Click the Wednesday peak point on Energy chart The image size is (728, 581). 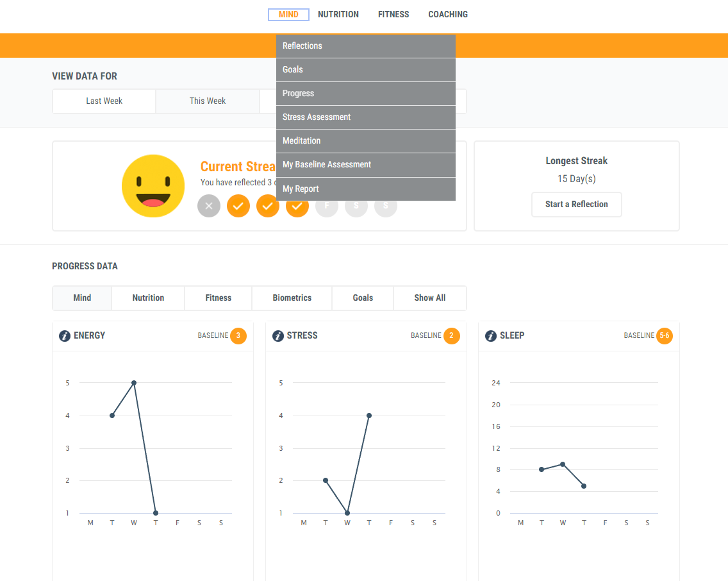[x=134, y=383]
